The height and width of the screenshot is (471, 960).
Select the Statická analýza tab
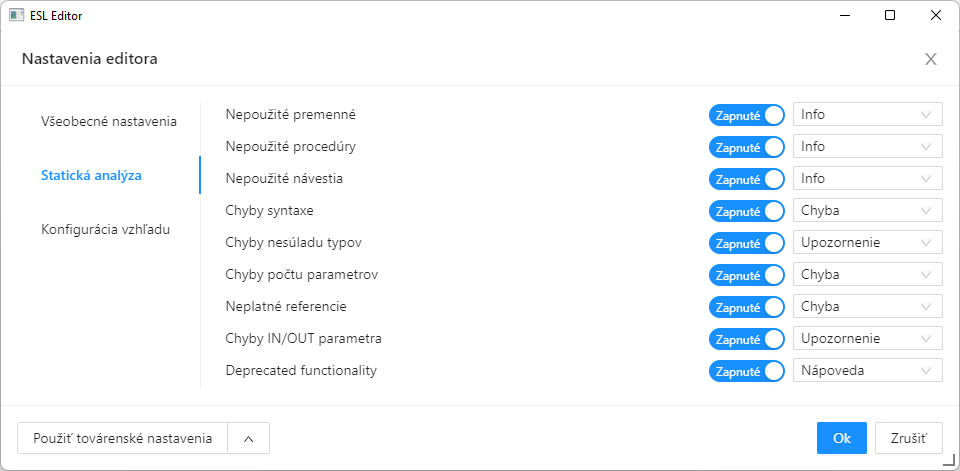click(91, 176)
